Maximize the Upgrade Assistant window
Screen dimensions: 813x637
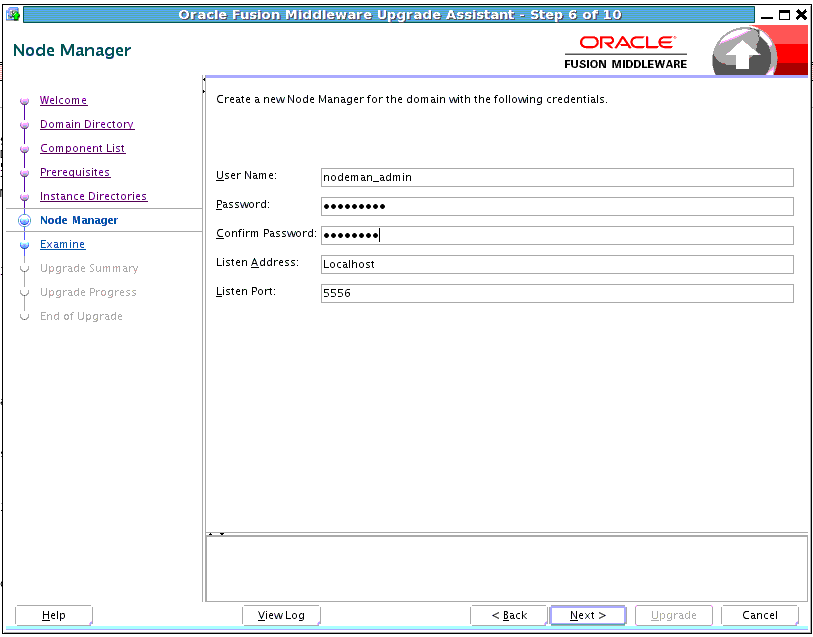click(x=784, y=15)
